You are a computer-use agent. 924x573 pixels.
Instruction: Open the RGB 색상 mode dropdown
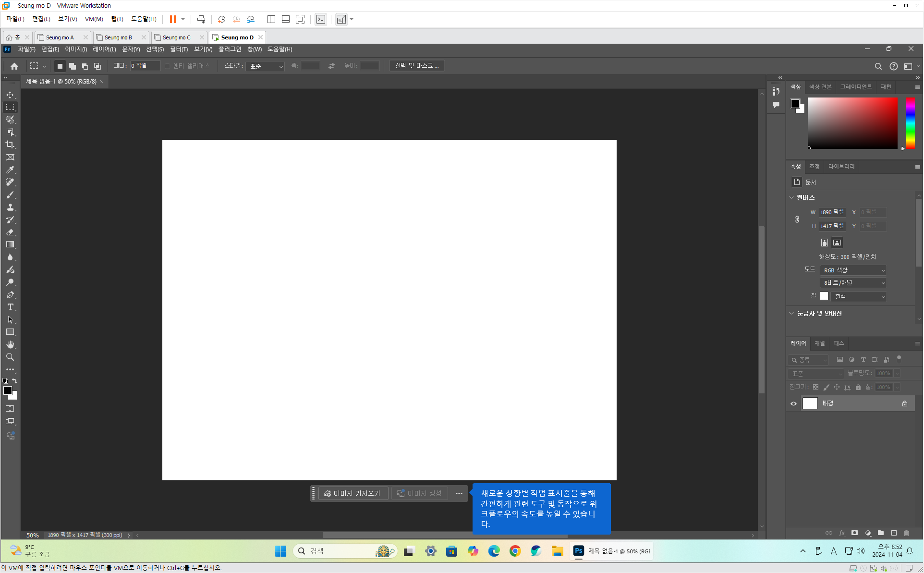pyautogui.click(x=853, y=270)
